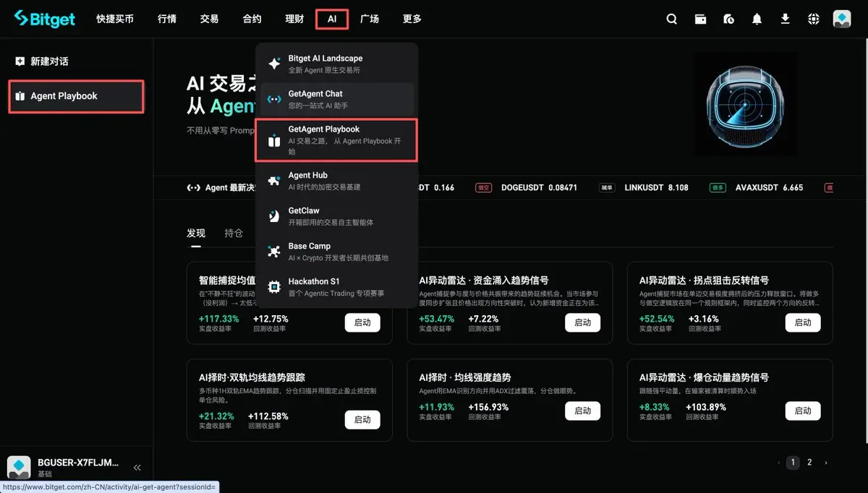Launch the 智能捕捉均值 strategy
Viewport: 868px width, 493px height.
[x=362, y=322]
